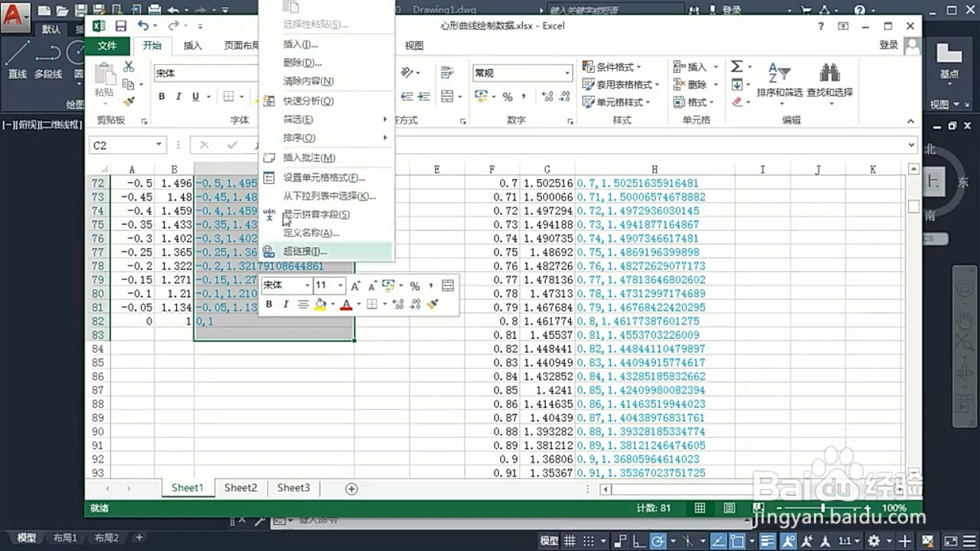Click the decrease decimal icon in ribbon

click(x=566, y=96)
